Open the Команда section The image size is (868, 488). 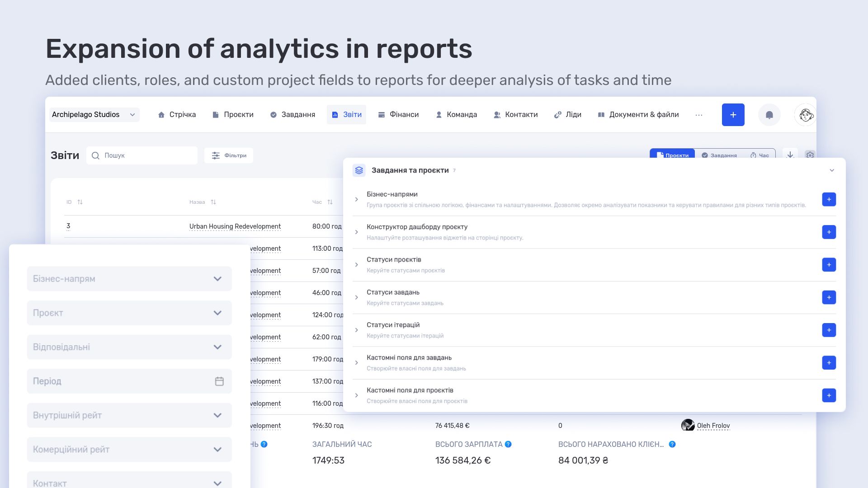456,115
